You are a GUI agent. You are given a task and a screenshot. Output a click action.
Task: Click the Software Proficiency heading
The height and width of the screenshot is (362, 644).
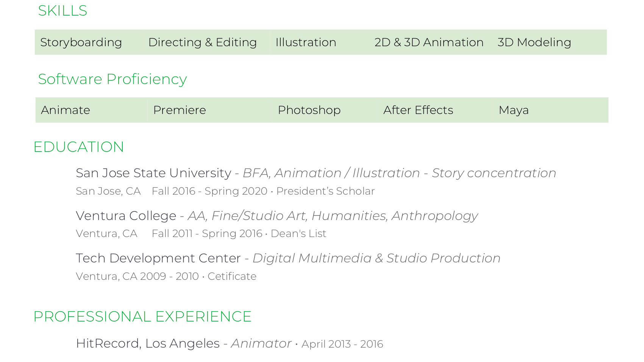[113, 79]
